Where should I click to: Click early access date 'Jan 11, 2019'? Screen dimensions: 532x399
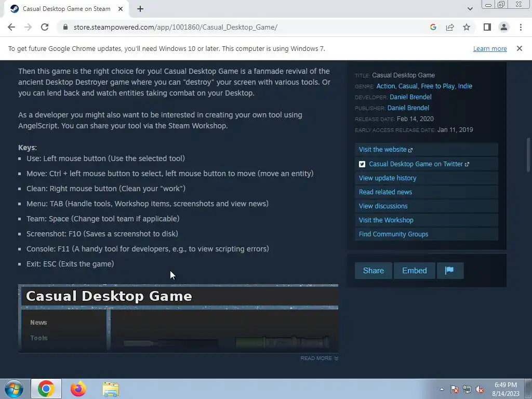click(x=455, y=129)
